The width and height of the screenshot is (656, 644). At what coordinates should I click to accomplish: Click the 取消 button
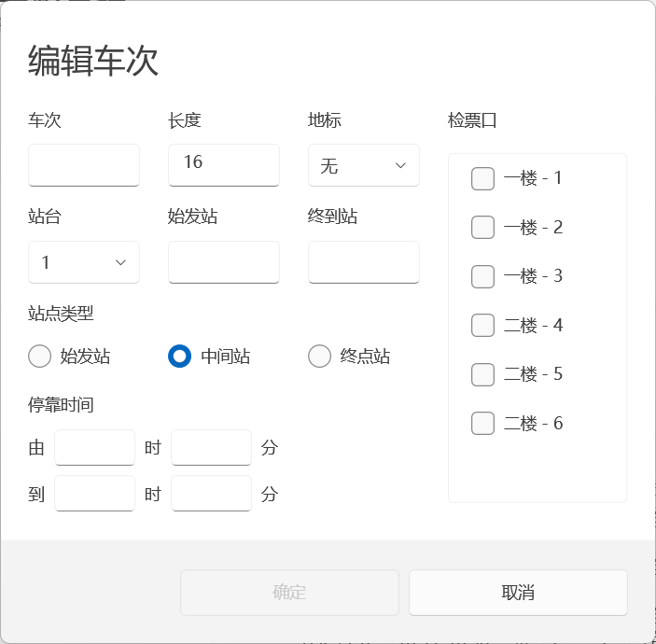coord(518,593)
